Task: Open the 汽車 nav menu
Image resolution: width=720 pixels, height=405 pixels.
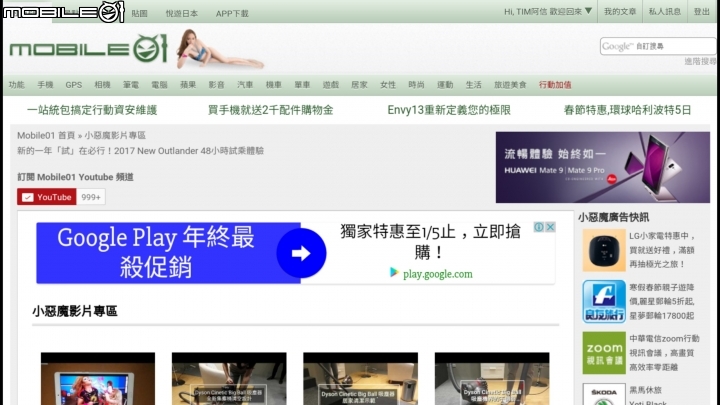Action: point(245,84)
